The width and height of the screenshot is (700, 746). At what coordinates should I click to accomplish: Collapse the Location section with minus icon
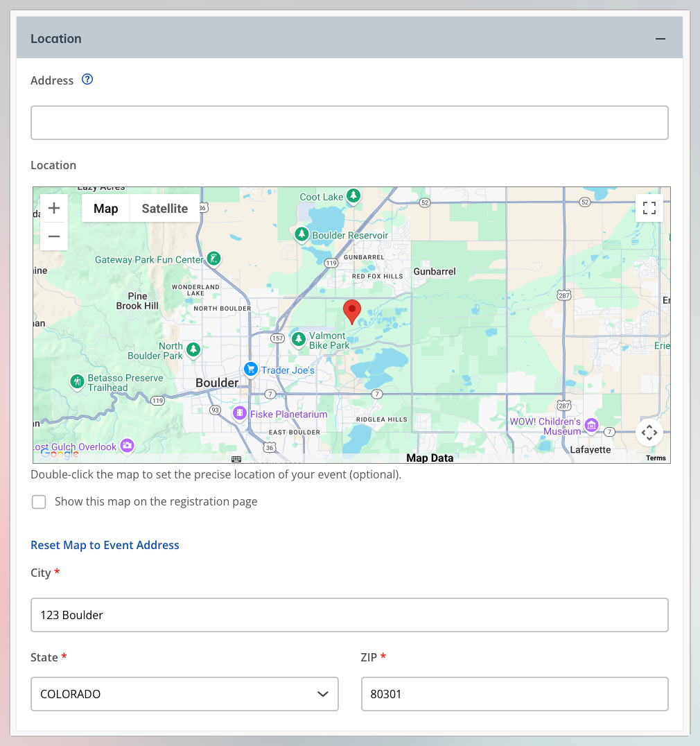coord(660,39)
